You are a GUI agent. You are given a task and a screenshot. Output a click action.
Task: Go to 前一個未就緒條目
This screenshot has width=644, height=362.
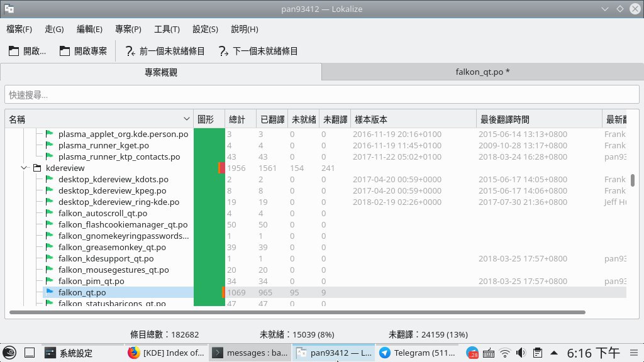pyautogui.click(x=165, y=51)
